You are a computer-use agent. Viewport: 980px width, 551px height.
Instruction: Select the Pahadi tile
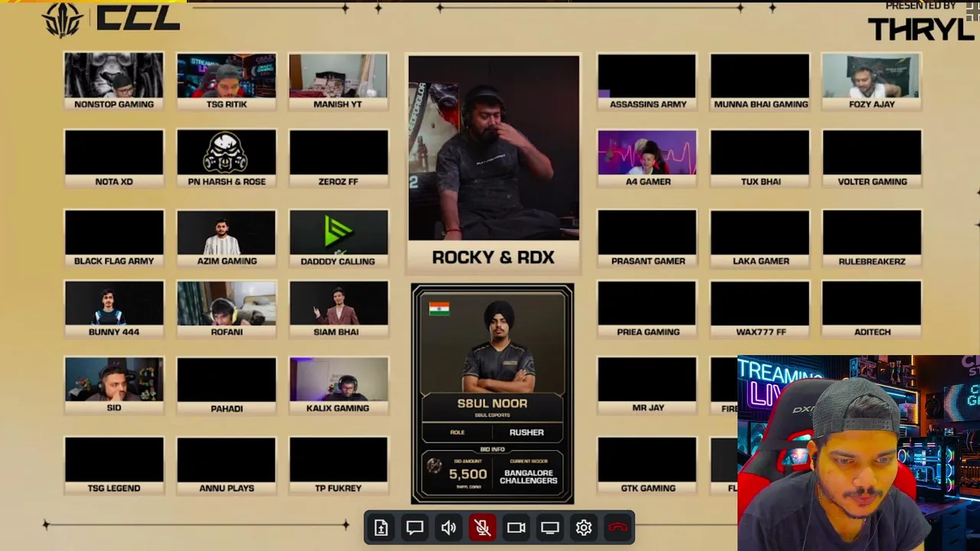(x=227, y=386)
